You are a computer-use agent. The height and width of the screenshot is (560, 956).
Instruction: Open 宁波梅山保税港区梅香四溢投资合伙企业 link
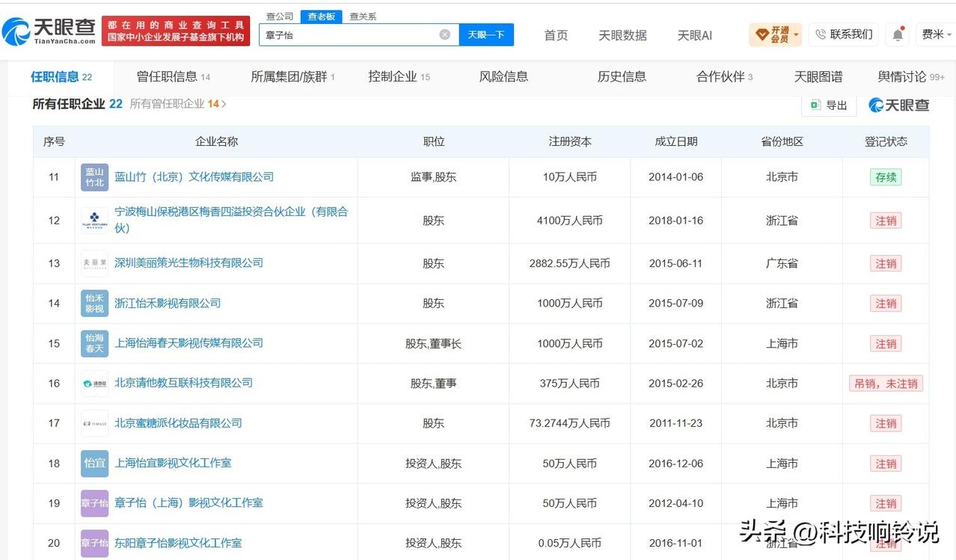pos(231,220)
